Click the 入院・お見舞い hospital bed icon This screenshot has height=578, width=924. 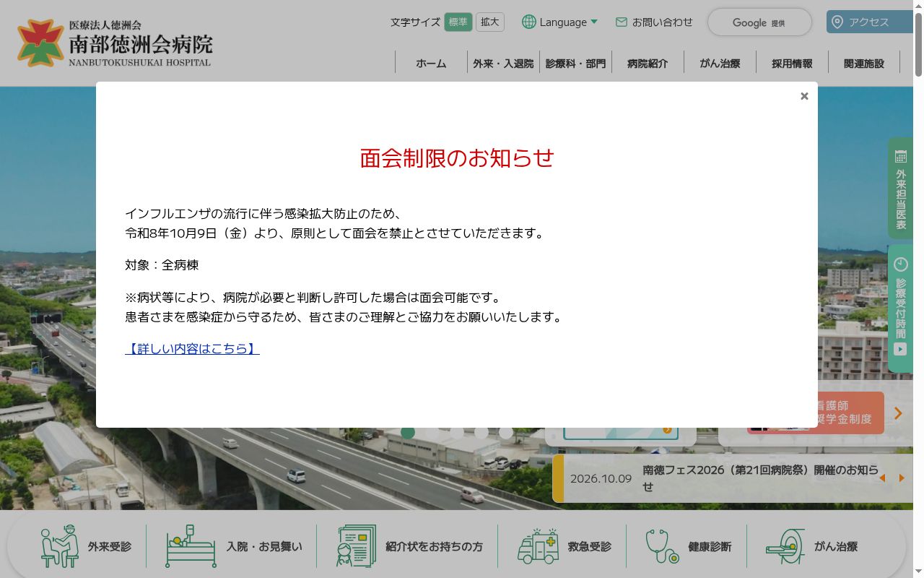click(x=191, y=546)
